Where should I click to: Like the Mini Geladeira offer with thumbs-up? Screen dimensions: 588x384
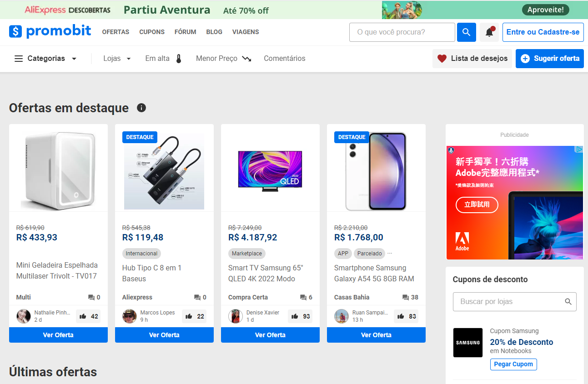click(x=88, y=316)
